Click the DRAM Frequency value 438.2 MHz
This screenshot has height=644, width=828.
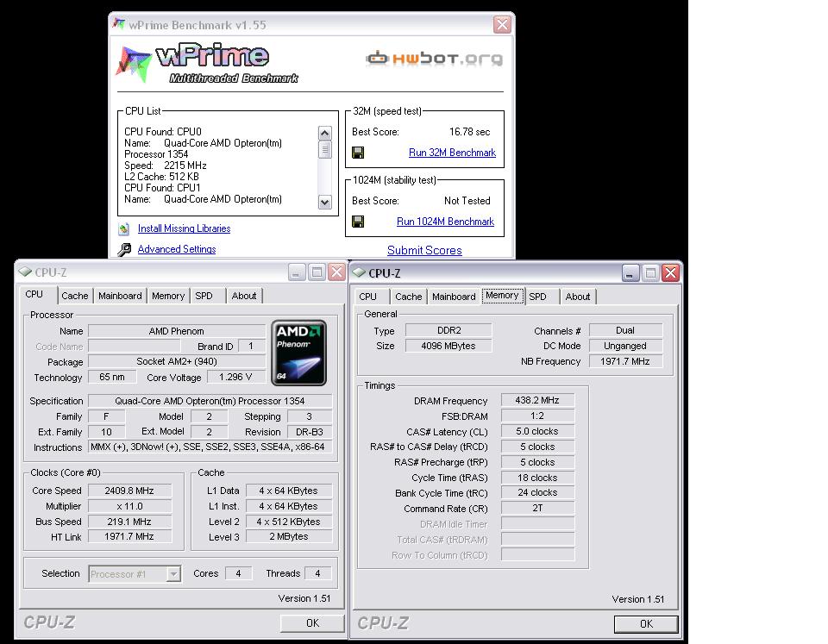(537, 400)
